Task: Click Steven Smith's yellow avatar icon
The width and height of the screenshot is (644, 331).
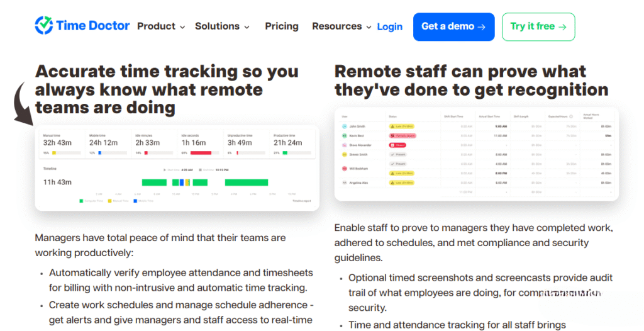Action: pos(344,154)
